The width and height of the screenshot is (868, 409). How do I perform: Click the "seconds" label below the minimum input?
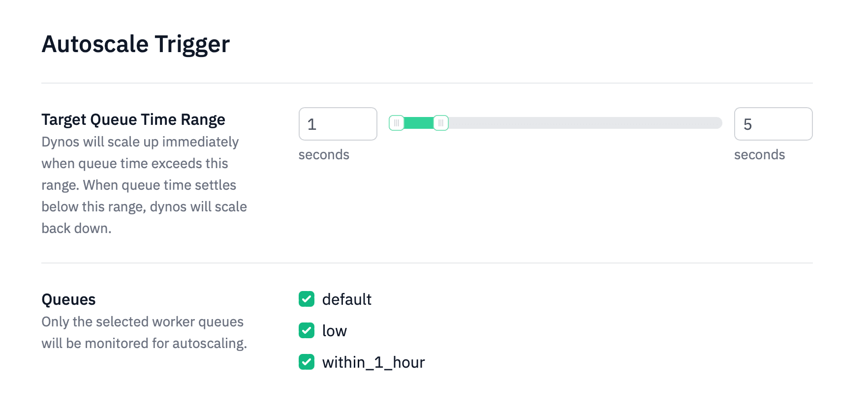[323, 154]
